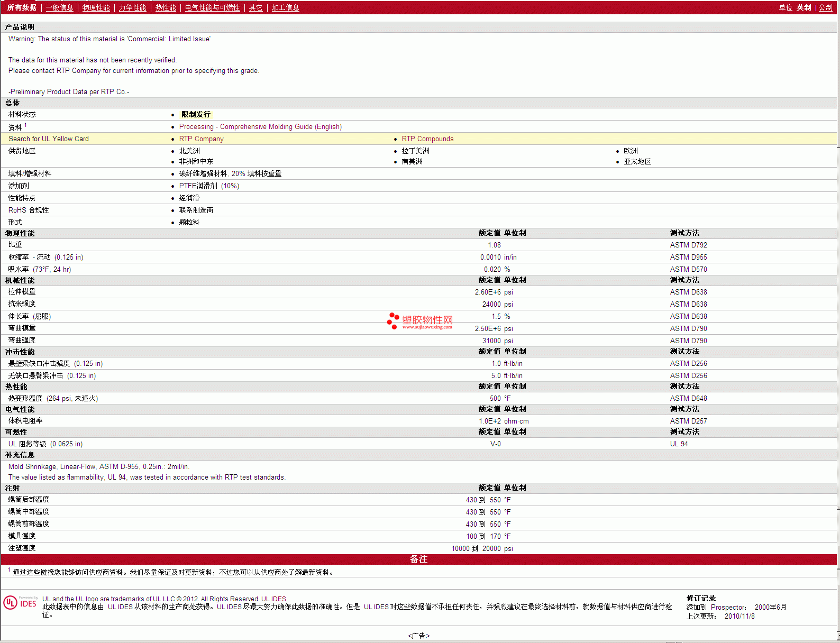Screen dimensions: 840x643
Task: Click the ASTM D257 test method cell
Action: (x=688, y=421)
